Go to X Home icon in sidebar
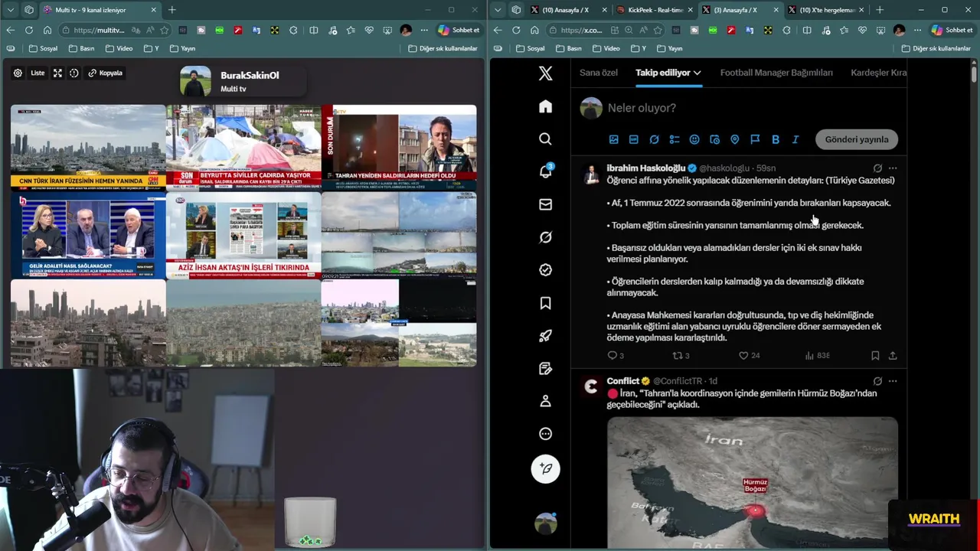 pyautogui.click(x=545, y=106)
